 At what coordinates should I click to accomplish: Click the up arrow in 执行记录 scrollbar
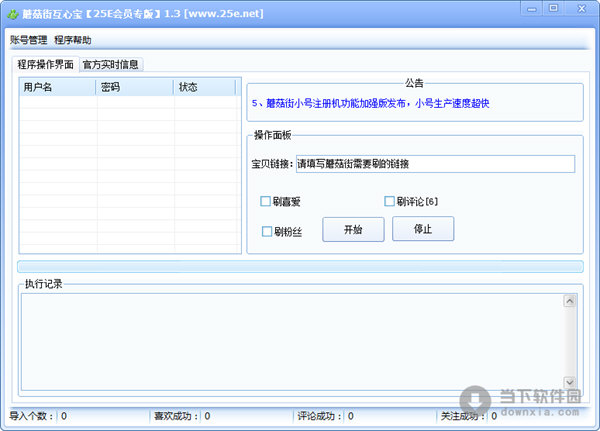click(x=569, y=301)
